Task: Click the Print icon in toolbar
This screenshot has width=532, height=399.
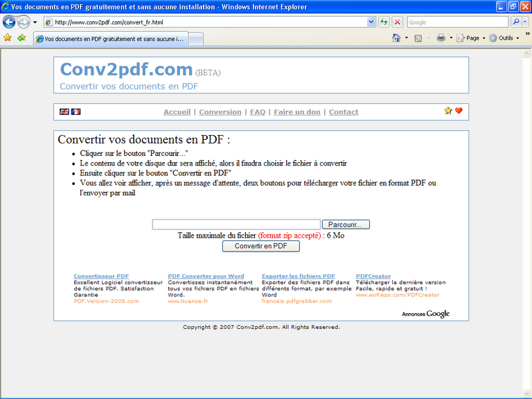Action: pos(441,38)
